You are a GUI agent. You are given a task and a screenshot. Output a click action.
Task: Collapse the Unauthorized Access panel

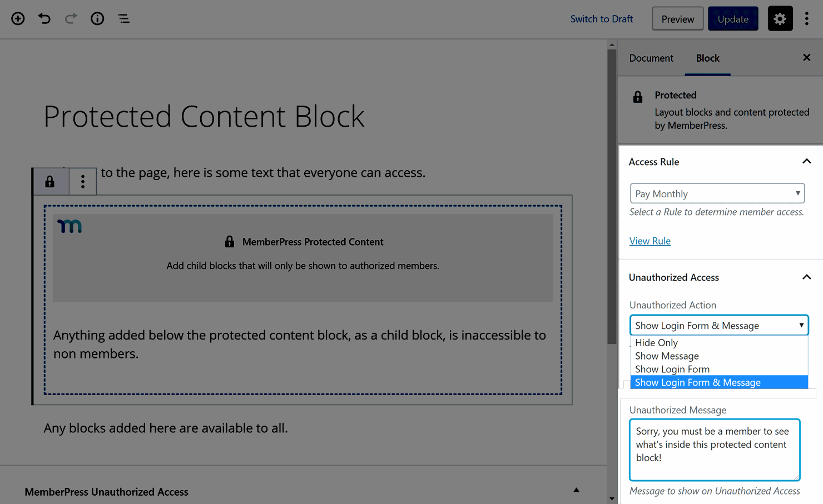pyautogui.click(x=806, y=277)
